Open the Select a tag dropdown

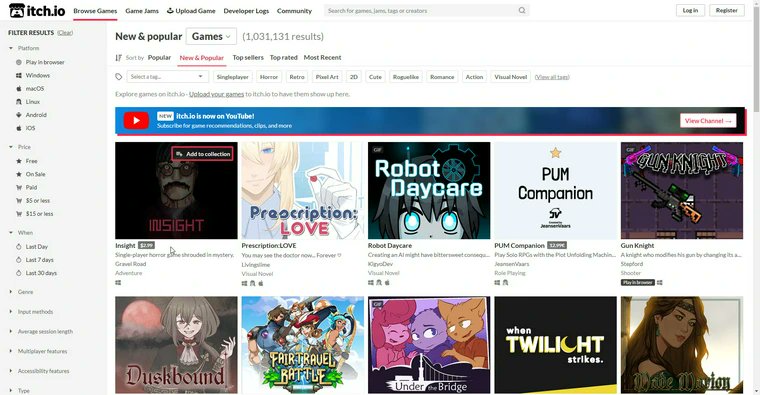pyautogui.click(x=168, y=77)
